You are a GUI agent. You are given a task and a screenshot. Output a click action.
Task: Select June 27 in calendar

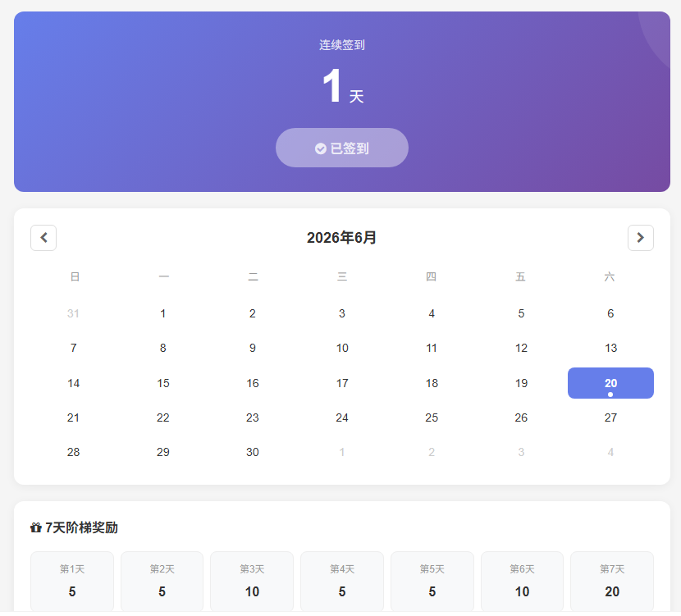pyautogui.click(x=610, y=418)
